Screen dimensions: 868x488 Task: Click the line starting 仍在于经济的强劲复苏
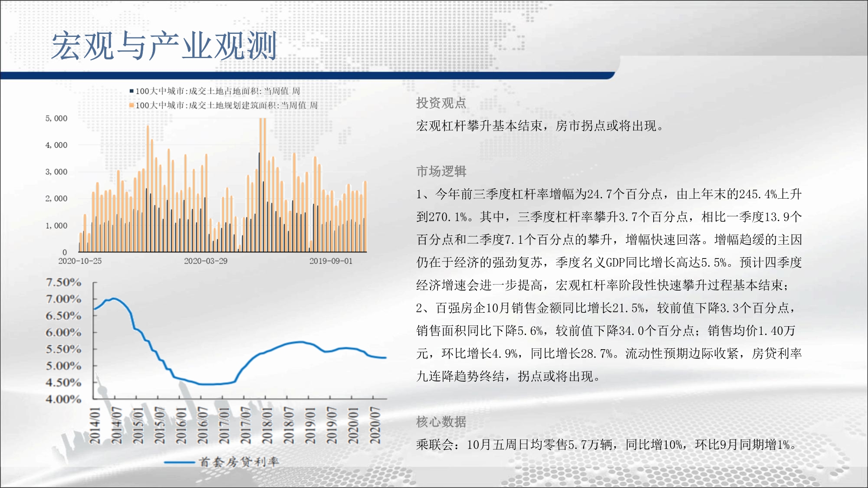pos(608,262)
